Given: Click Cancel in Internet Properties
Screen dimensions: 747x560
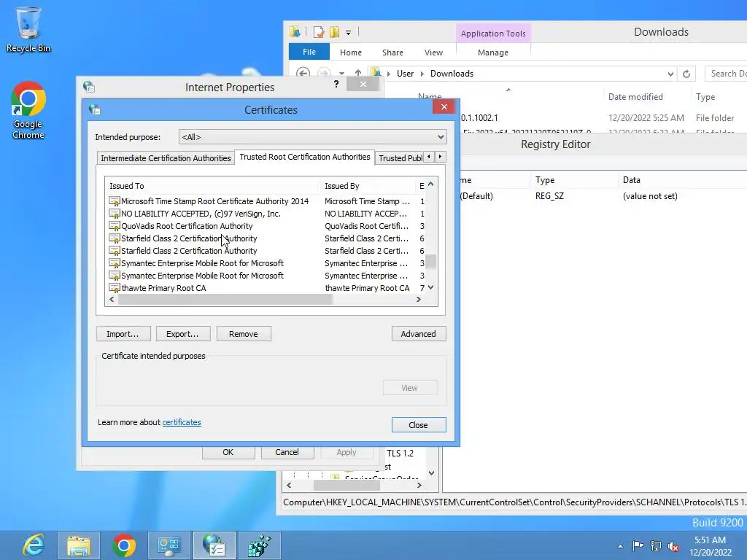Looking at the screenshot, I should coord(287,452).
